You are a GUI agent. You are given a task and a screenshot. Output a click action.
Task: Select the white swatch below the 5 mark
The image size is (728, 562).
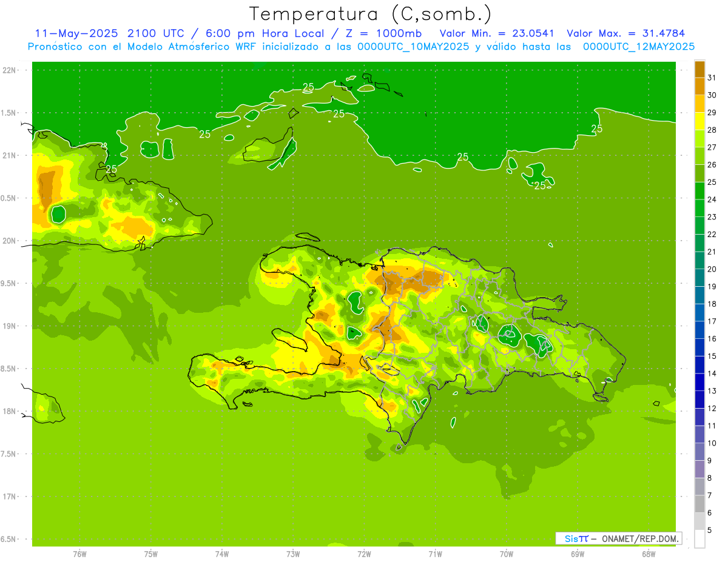[700, 539]
